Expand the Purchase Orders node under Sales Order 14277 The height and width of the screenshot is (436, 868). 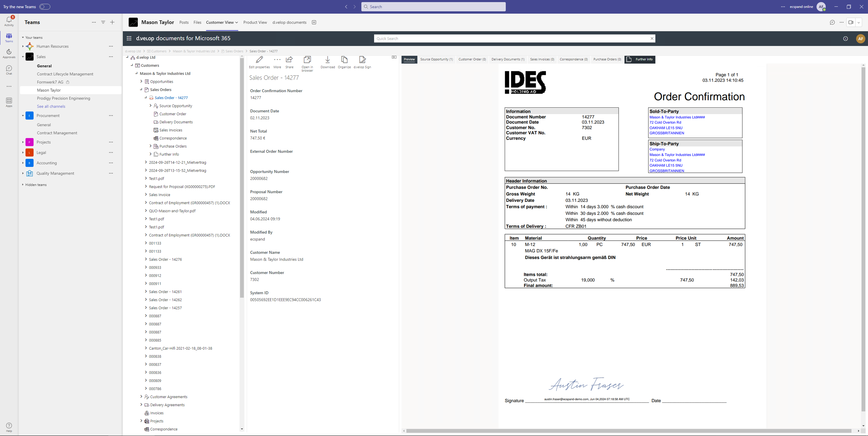pos(151,146)
